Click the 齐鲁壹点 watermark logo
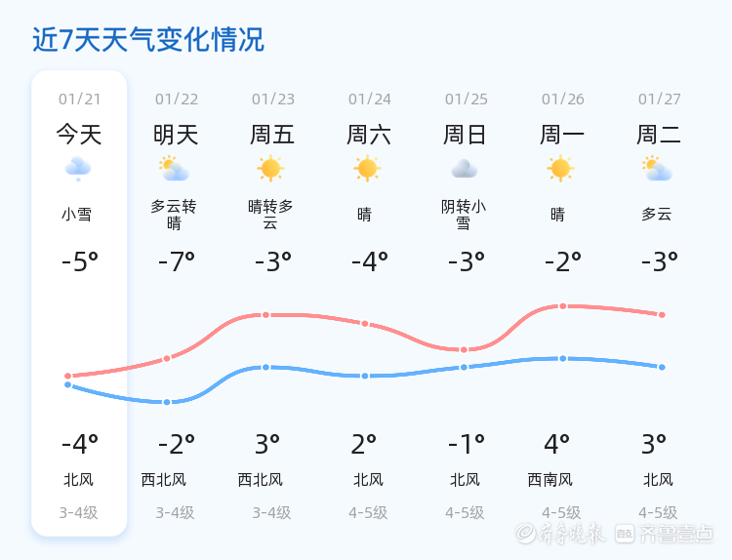 click(677, 533)
